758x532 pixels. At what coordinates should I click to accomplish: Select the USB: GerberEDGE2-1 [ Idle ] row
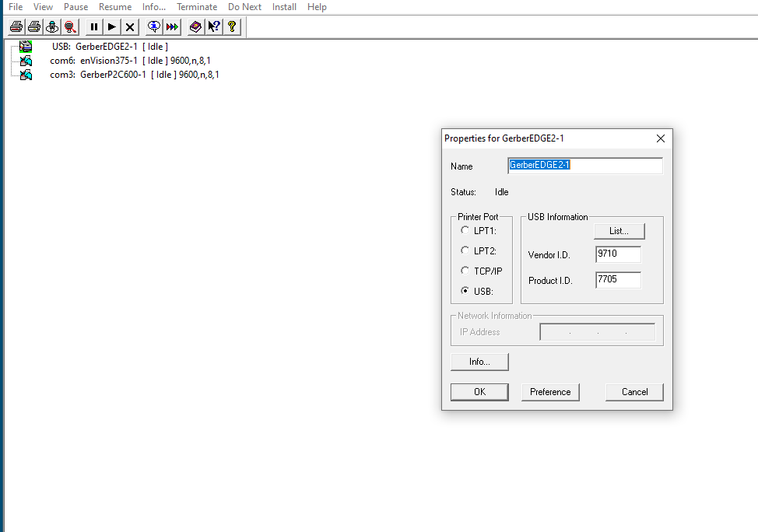click(x=111, y=47)
